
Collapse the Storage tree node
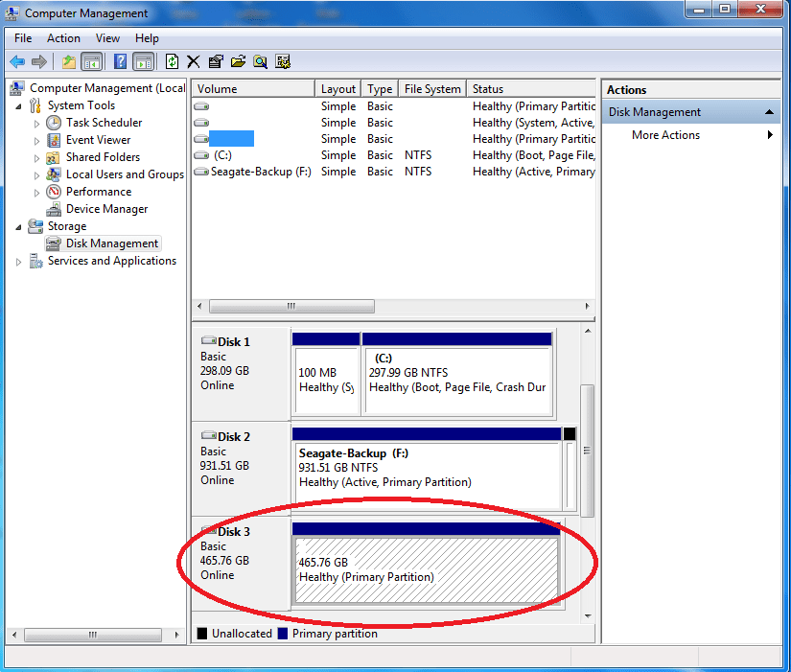coord(18,225)
